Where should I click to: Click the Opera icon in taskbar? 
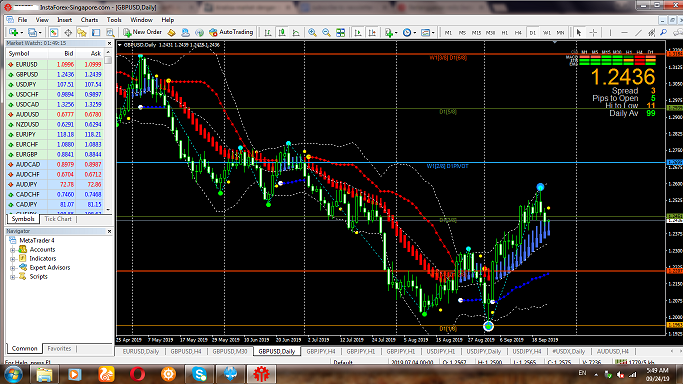click(137, 374)
